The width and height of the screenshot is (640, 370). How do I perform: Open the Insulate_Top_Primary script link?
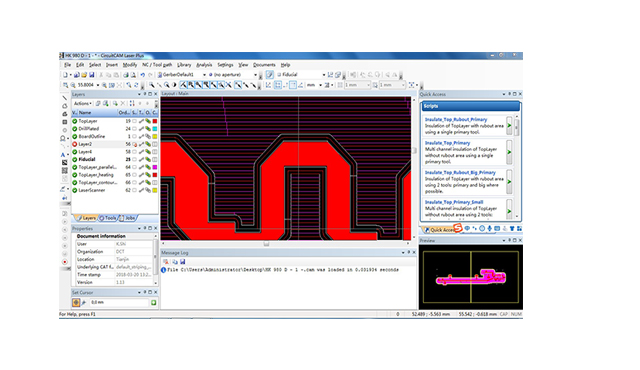[447, 143]
